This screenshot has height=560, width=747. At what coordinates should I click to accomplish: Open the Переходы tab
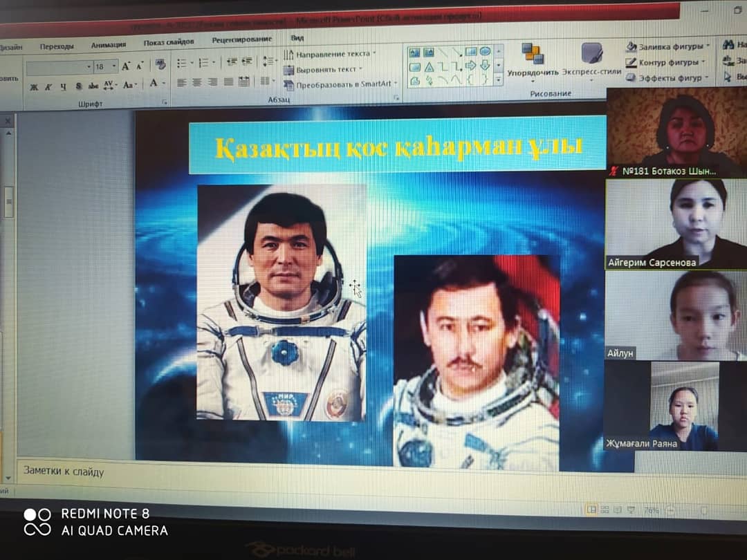[57, 46]
